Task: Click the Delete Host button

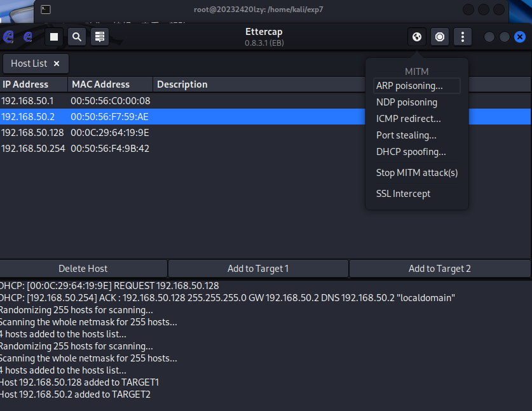Action: 83,269
